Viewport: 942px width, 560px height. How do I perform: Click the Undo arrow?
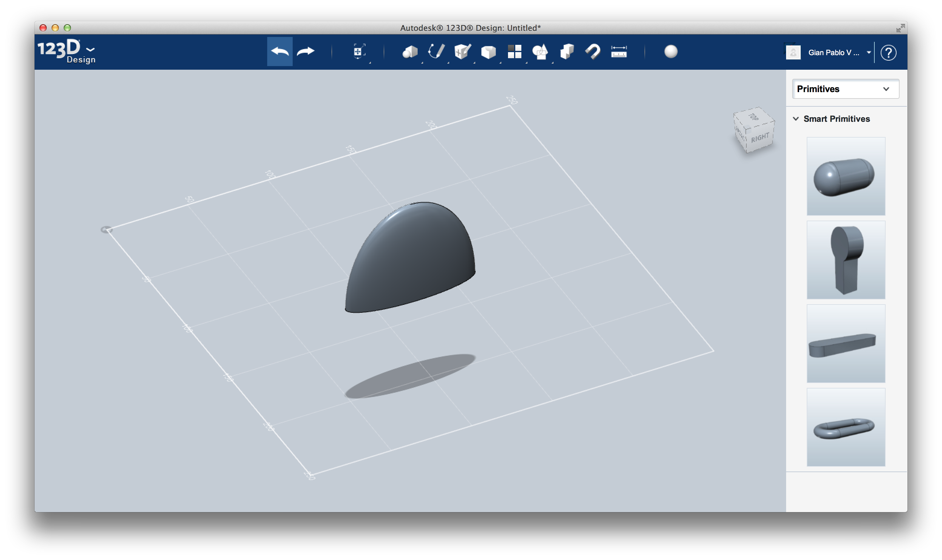(279, 51)
